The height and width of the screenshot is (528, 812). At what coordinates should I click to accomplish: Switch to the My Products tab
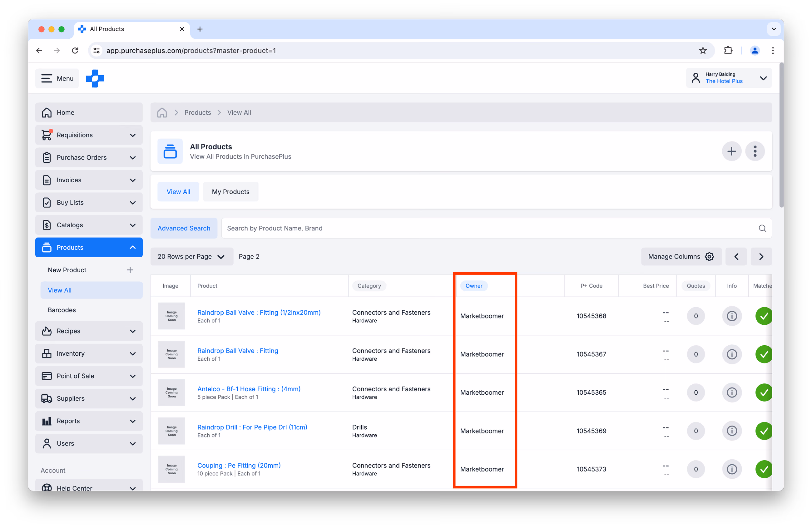tap(230, 192)
